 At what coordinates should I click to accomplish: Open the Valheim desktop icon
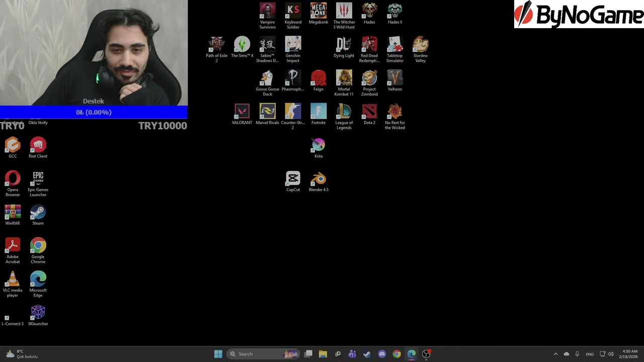coord(395,81)
